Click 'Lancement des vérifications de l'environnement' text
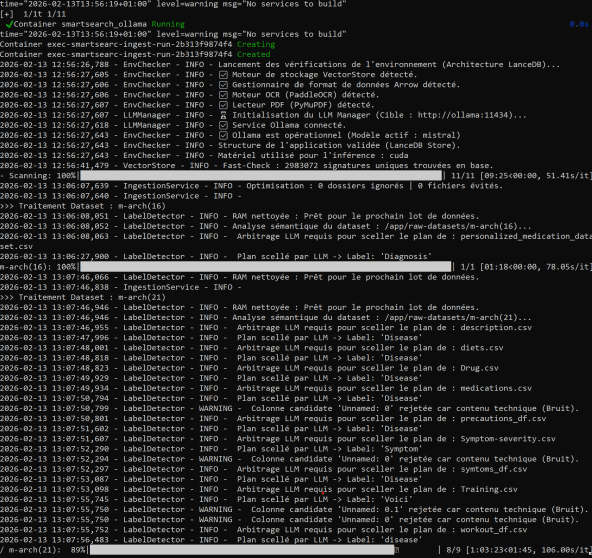 click(327, 65)
